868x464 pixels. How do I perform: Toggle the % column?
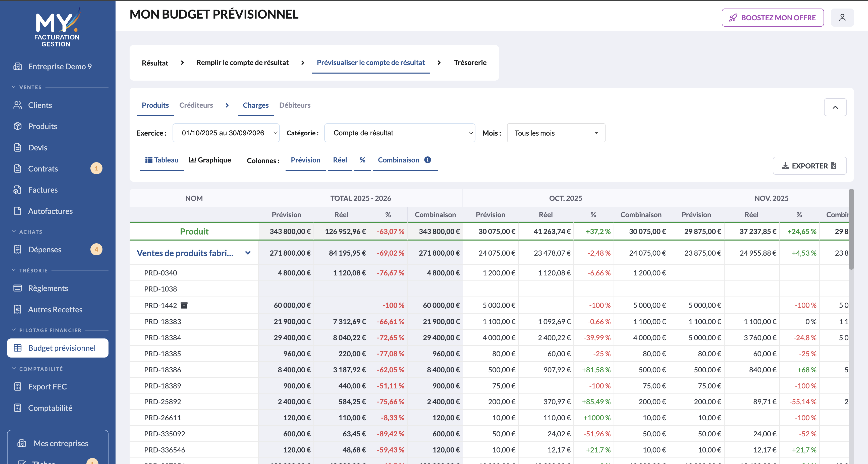pos(362,160)
